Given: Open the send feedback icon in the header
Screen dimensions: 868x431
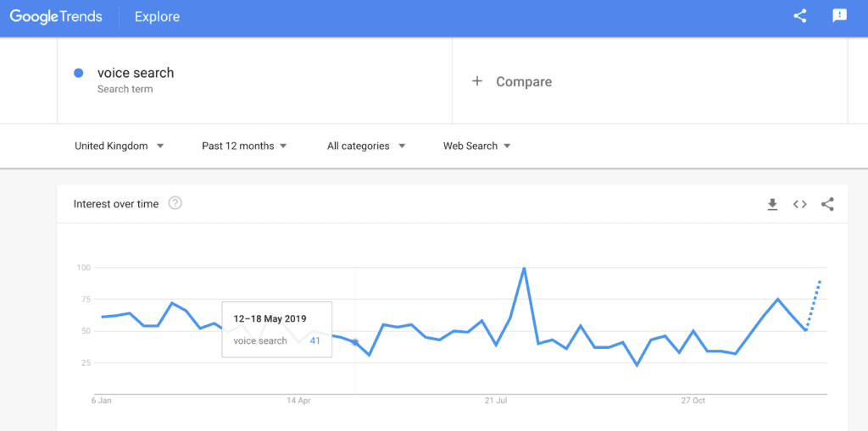Looking at the screenshot, I should [x=839, y=16].
